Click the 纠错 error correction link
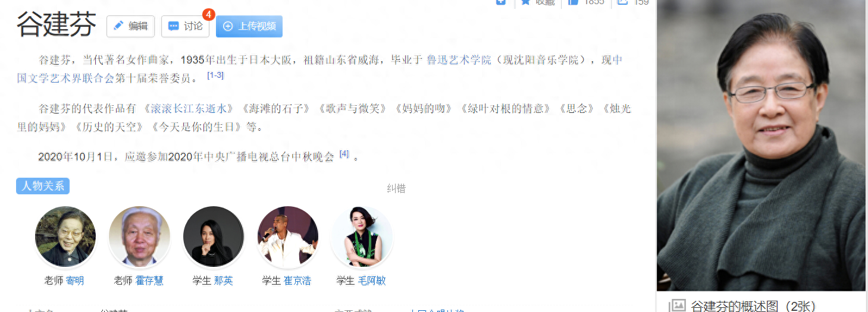Screen dimensions: 868x312 [x=396, y=188]
